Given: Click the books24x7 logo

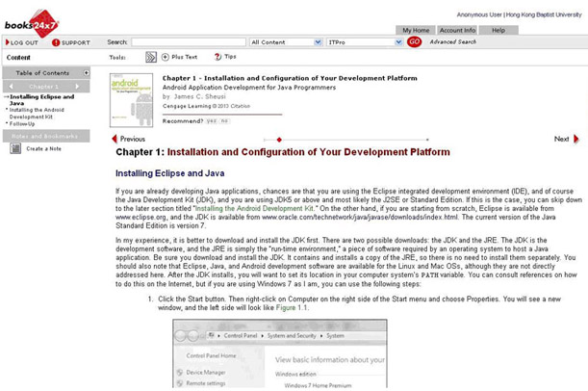Looking at the screenshot, I should tap(32, 24).
